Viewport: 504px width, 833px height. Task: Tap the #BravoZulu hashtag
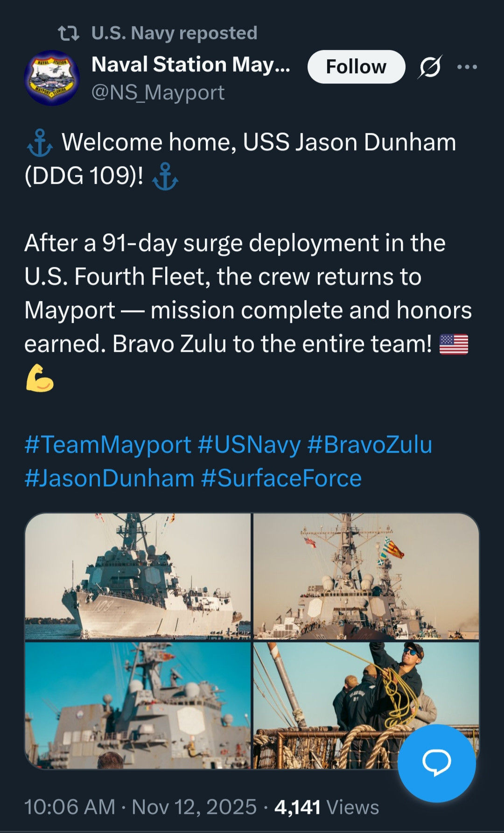point(370,444)
